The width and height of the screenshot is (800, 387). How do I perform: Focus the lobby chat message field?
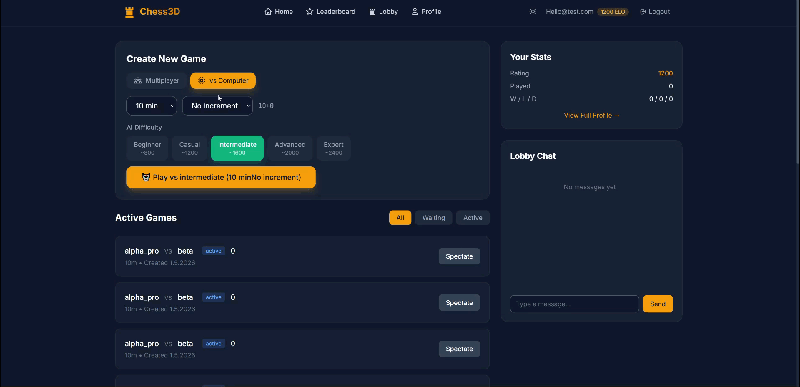tap(574, 304)
